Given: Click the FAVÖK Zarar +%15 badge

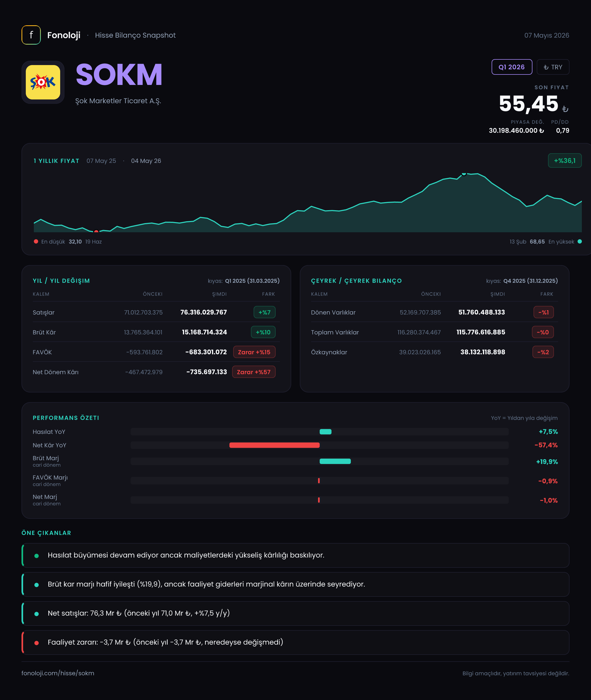Looking at the screenshot, I should coord(254,352).
